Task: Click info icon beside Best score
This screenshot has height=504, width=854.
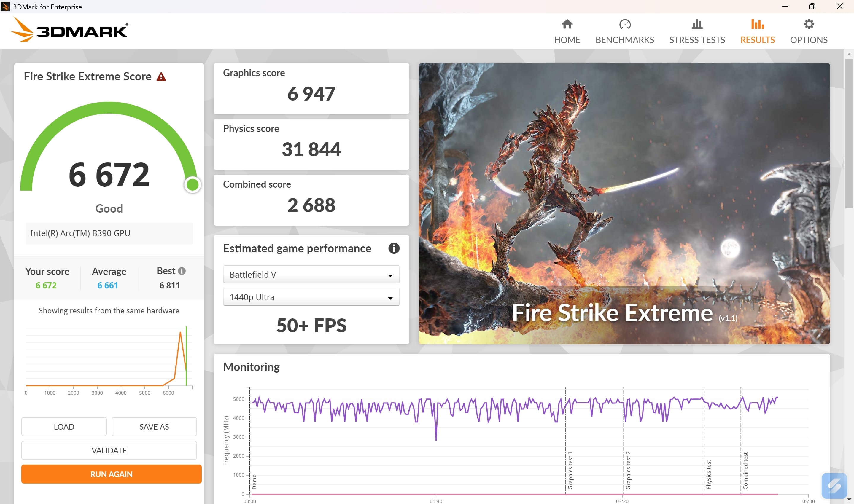Action: coord(182,271)
